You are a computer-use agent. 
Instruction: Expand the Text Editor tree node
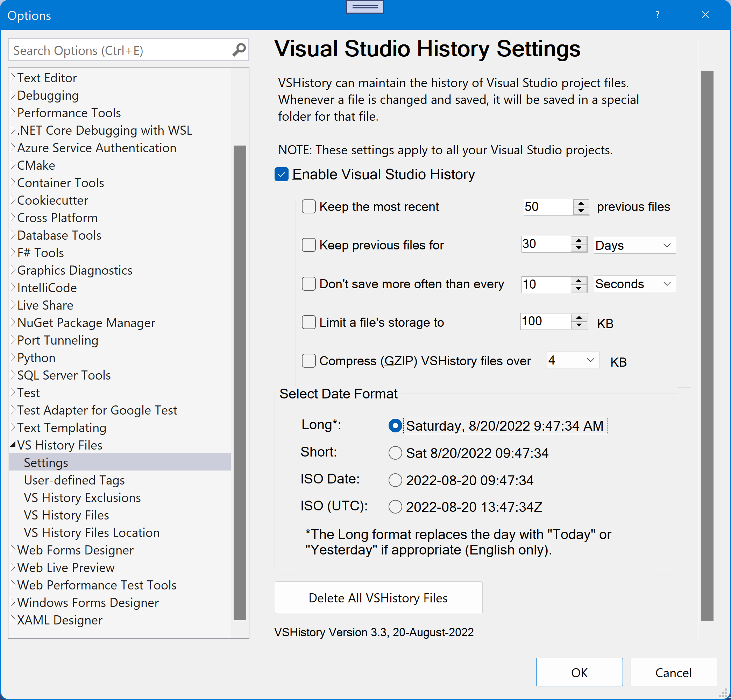pyautogui.click(x=12, y=78)
